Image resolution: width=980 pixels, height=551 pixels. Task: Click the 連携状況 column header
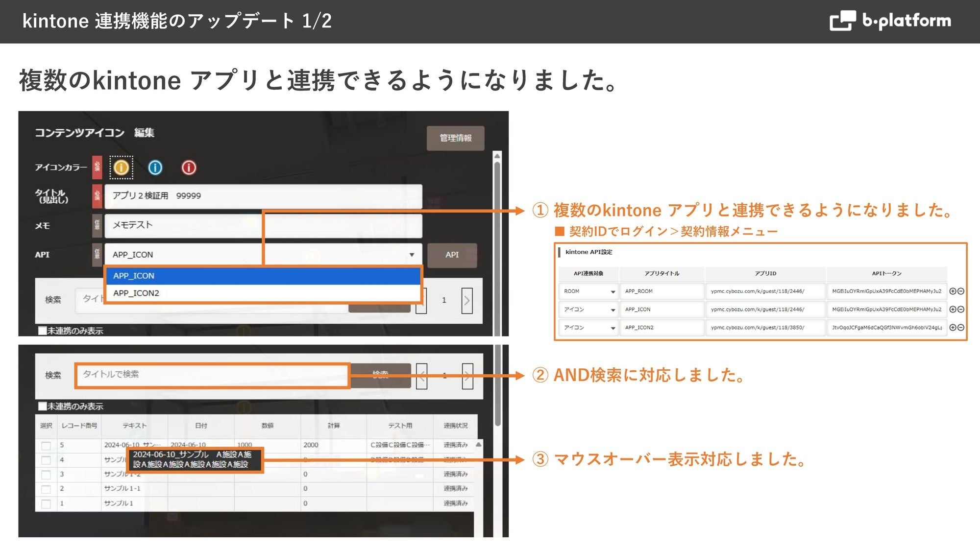click(x=455, y=426)
